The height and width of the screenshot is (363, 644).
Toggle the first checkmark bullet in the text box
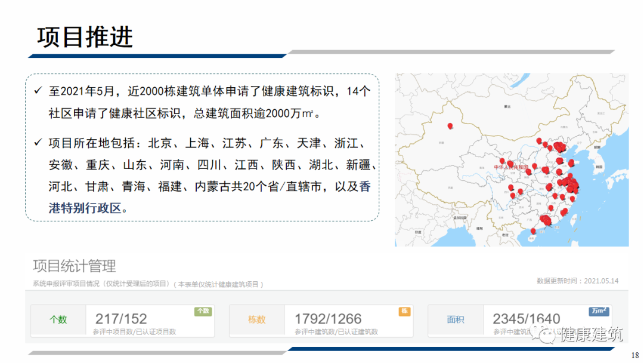coord(39,91)
